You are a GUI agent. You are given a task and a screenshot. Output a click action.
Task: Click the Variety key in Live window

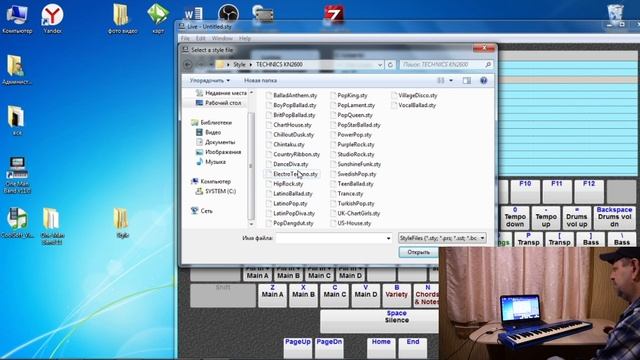point(396,295)
